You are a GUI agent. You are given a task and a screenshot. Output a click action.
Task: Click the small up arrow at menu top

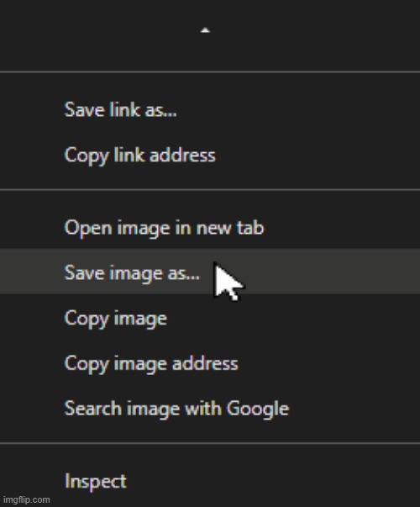coord(205,31)
